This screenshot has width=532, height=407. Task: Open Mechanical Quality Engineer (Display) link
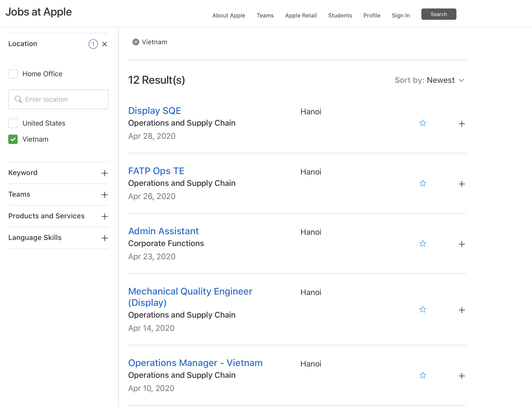190,297
